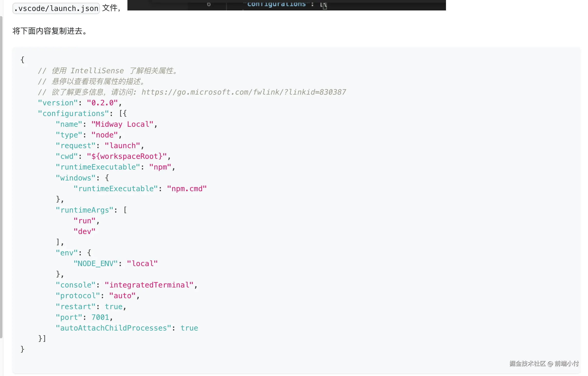Open the dark VS Code screenshot image
This screenshot has width=588, height=376.
(286, 5)
